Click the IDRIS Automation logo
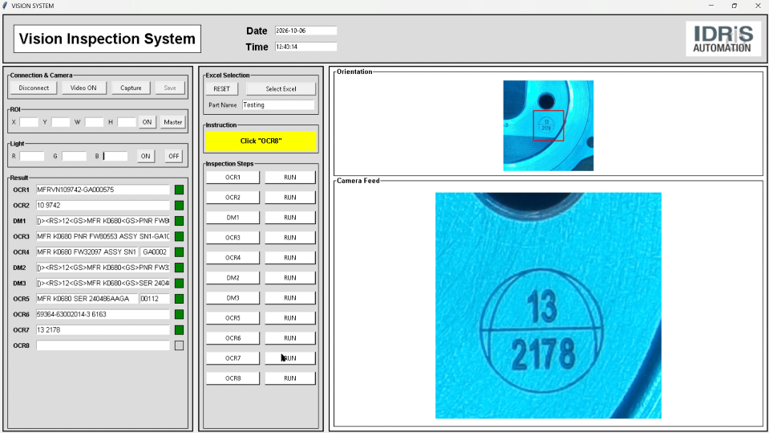The image size is (769, 433). (723, 39)
